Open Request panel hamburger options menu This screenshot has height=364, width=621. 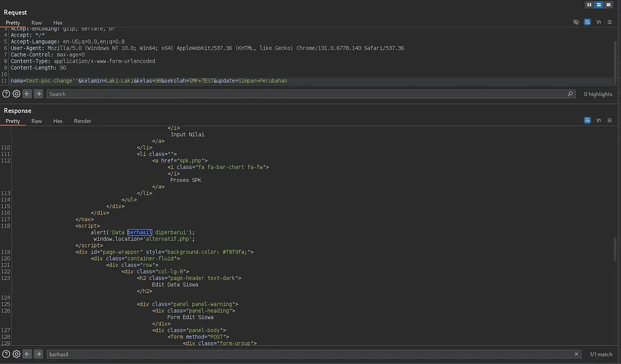coord(610,22)
